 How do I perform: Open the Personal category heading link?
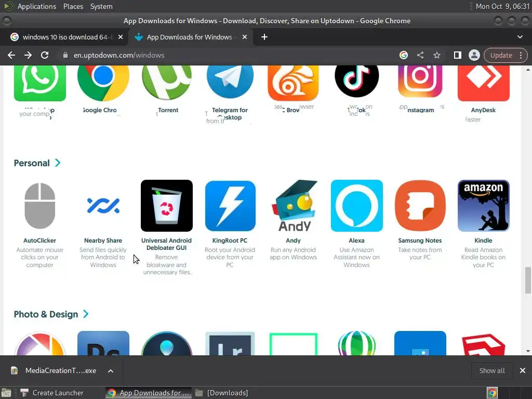click(x=32, y=163)
